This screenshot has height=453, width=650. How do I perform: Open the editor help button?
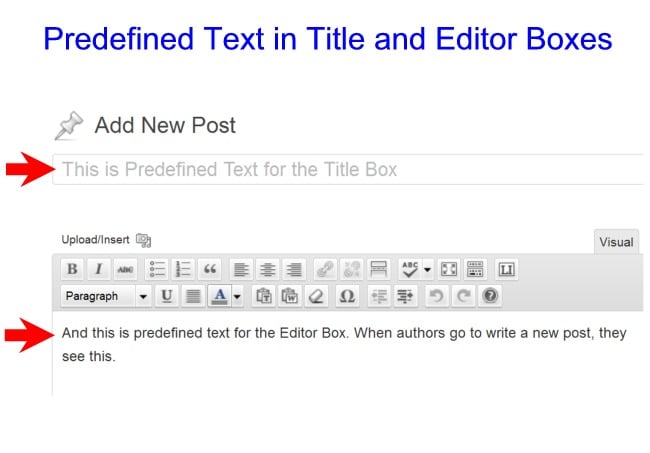tap(491, 296)
